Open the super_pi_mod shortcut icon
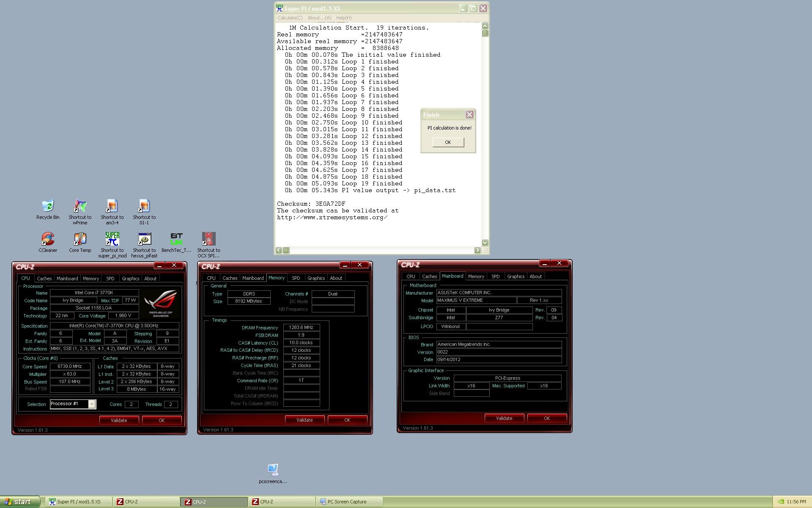The height and width of the screenshot is (508, 812). [112, 245]
